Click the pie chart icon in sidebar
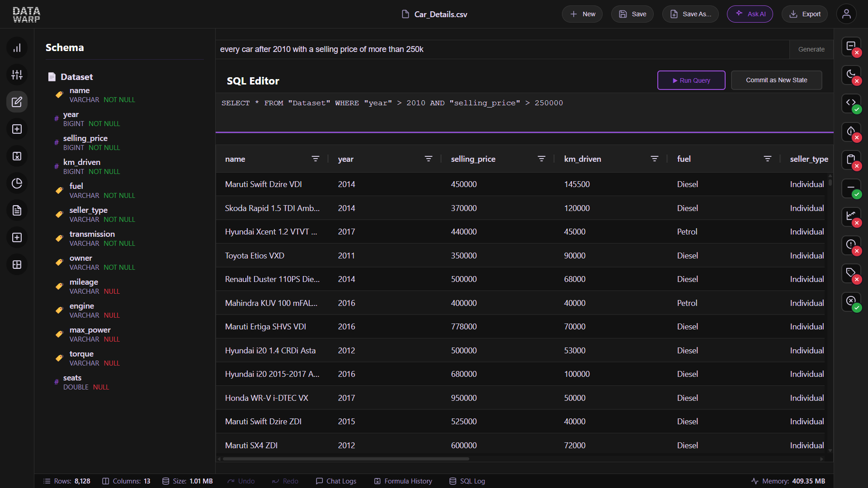The height and width of the screenshot is (488, 868). coord(17,183)
